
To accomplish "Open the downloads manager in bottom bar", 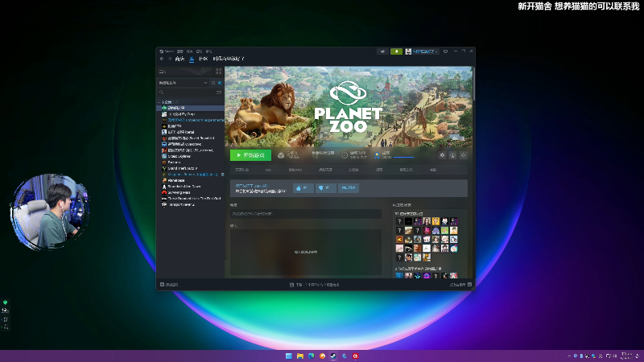I will (x=315, y=285).
